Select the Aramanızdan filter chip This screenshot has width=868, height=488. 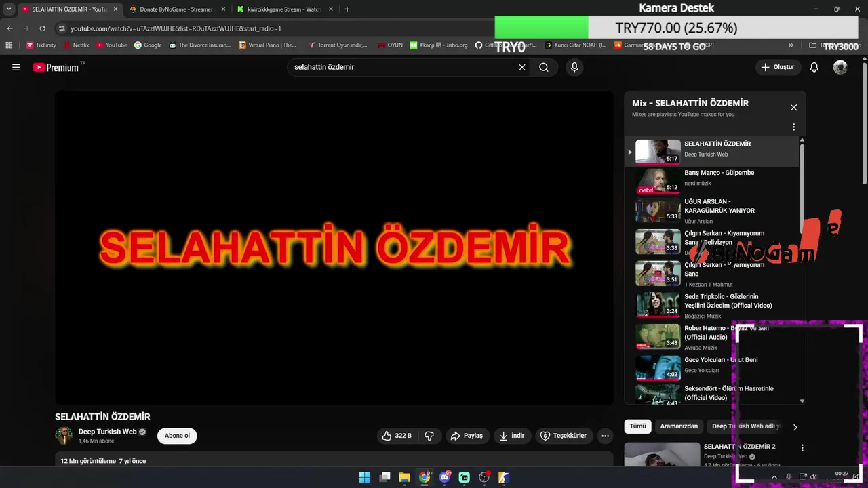coord(679,426)
